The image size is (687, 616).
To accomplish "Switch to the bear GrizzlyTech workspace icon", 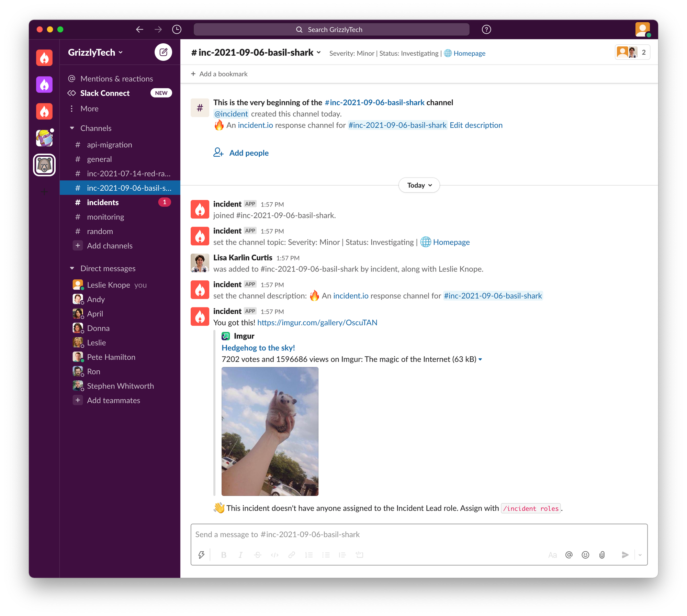I will tap(44, 165).
